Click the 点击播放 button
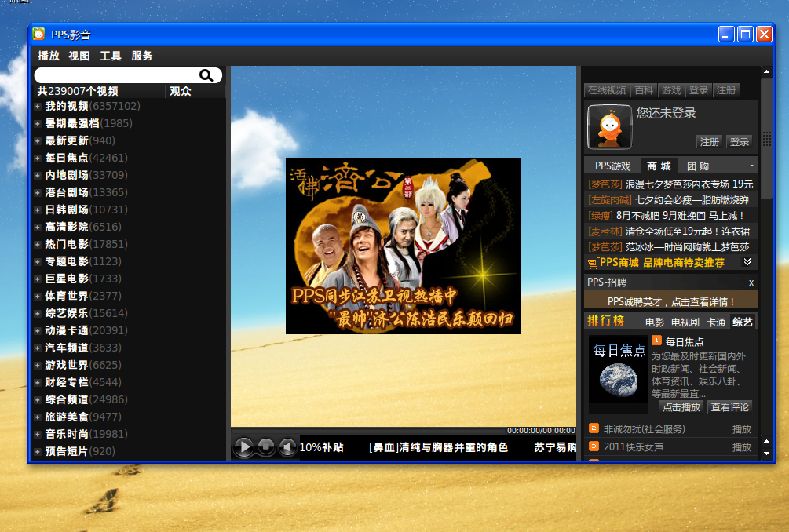This screenshot has height=532, width=789. (681, 406)
